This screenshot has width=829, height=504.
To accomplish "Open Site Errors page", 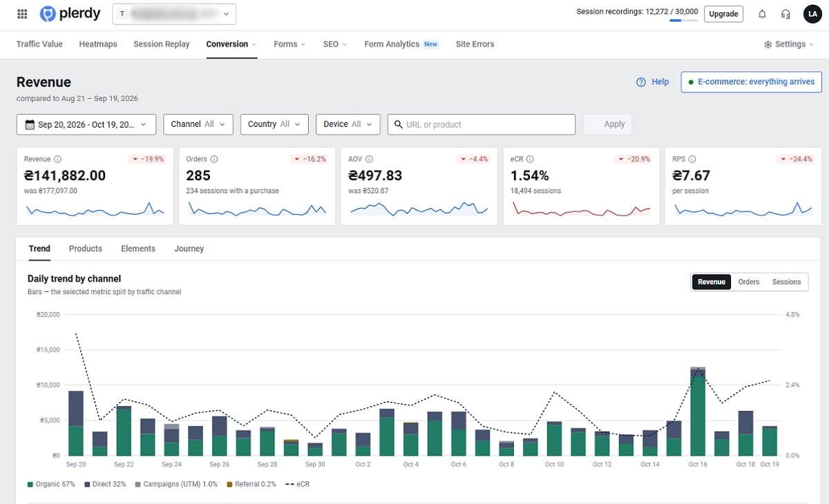I will click(x=475, y=44).
